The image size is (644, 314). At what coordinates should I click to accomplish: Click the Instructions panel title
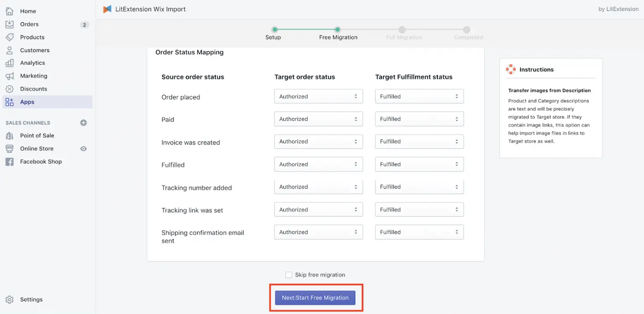pos(537,70)
